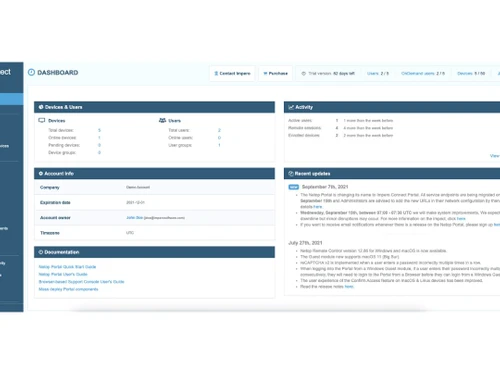
Task: Click the 'Timezone' row label
Action: [x=50, y=233]
